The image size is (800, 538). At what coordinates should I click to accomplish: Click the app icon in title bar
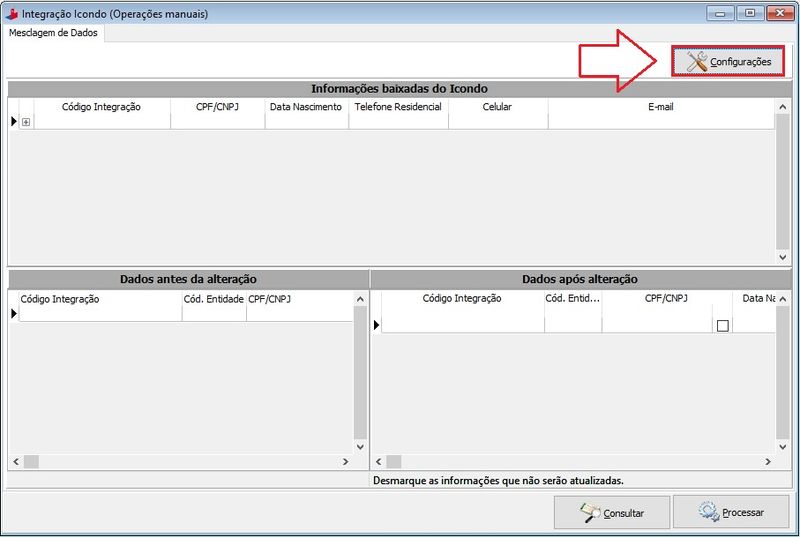[x=12, y=12]
